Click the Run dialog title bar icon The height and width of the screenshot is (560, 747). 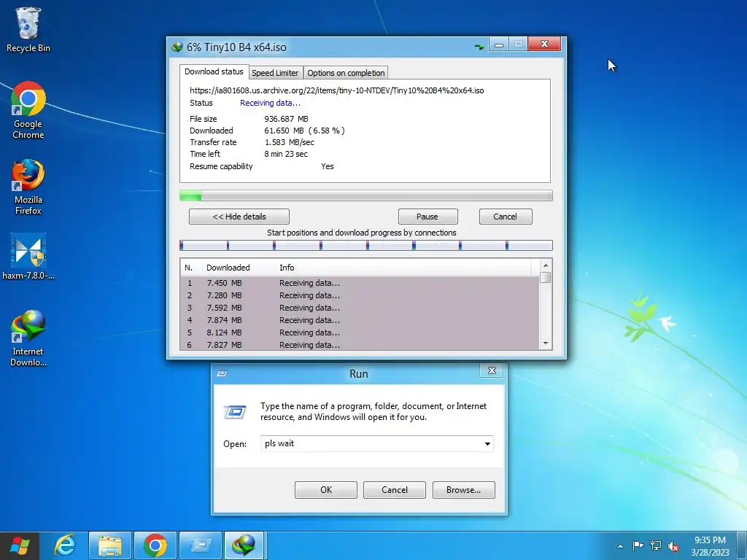222,373
